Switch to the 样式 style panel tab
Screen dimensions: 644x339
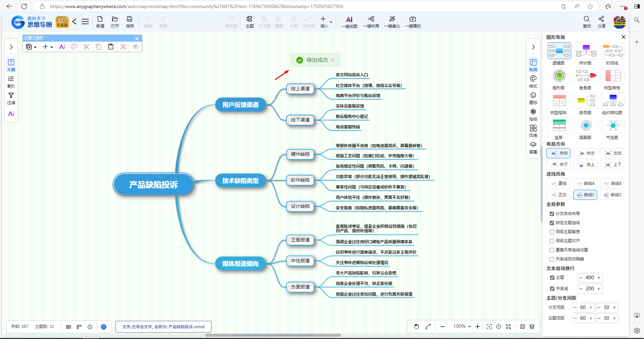(x=533, y=82)
